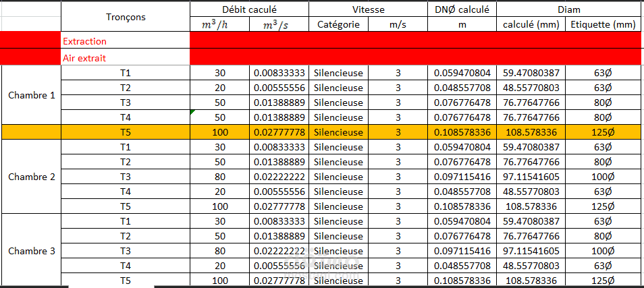The image size is (644, 288).
Task: Select the Débit caculé header cell
Action: pos(249,9)
